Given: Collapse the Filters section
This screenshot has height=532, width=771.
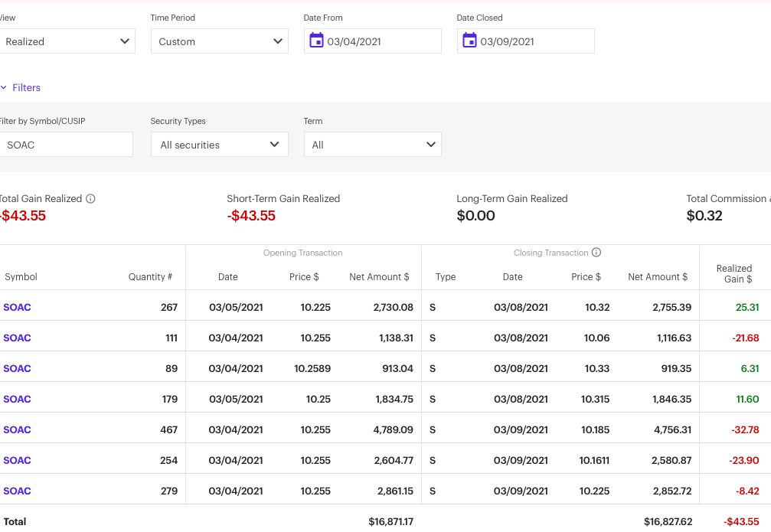Looking at the screenshot, I should (x=21, y=88).
